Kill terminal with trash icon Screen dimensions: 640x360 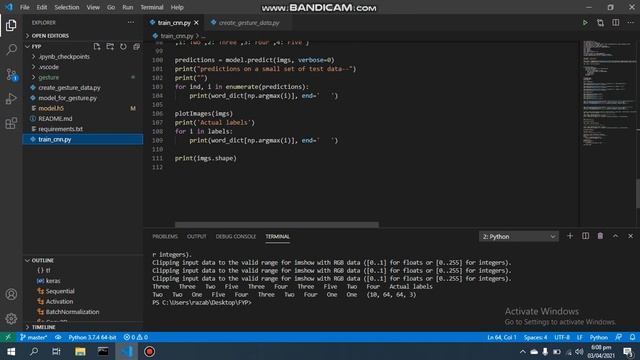click(600, 236)
